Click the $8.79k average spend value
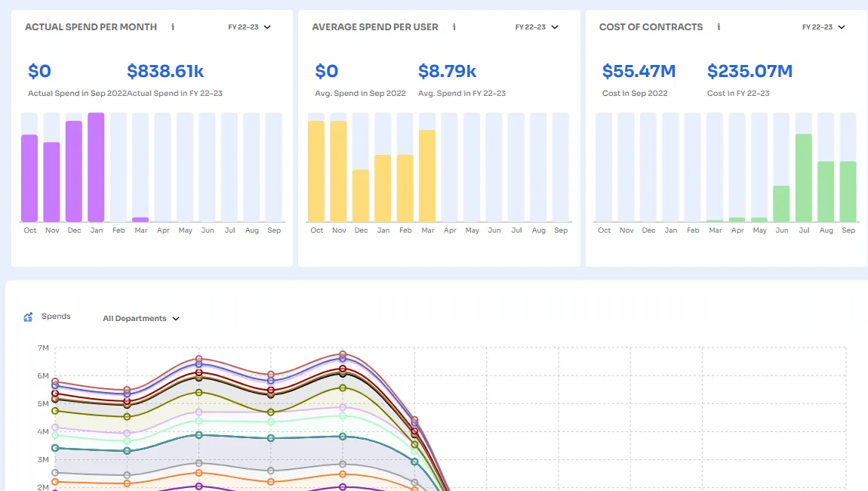The width and height of the screenshot is (868, 491). [447, 71]
